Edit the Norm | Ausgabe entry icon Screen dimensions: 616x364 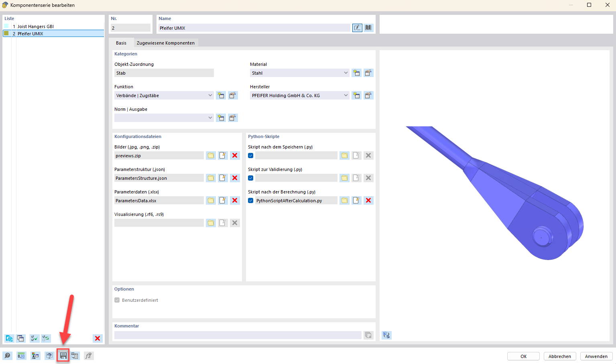[x=233, y=118]
